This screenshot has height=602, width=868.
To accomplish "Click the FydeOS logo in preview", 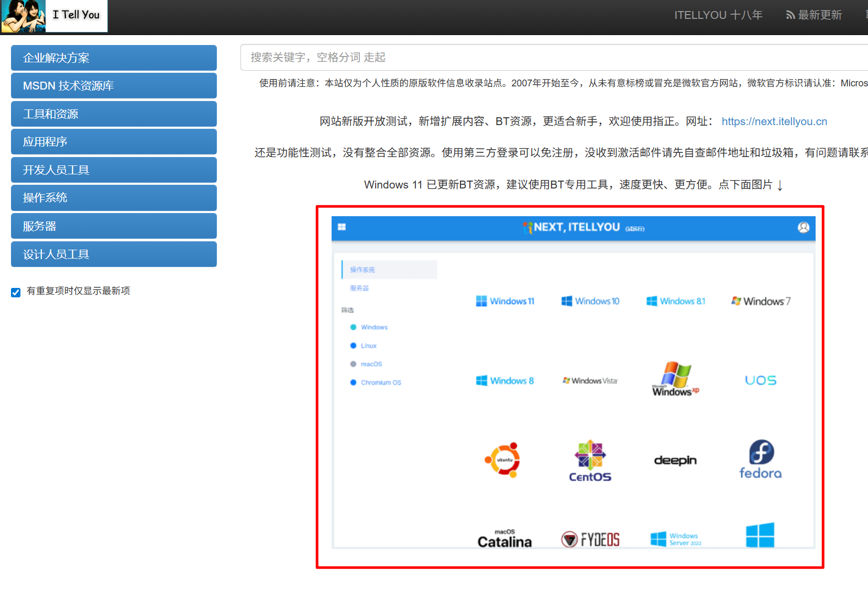I will point(590,539).
